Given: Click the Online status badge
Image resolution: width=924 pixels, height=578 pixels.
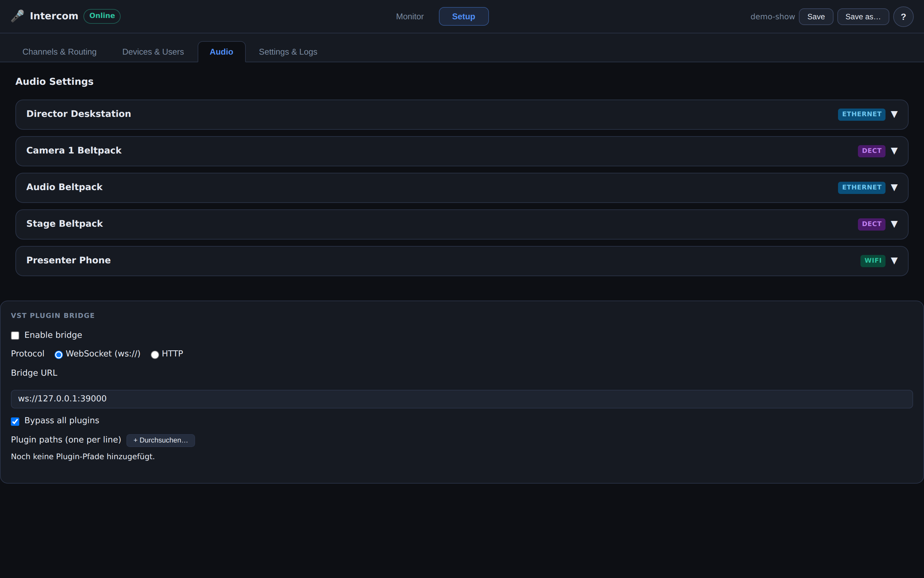Looking at the screenshot, I should click(x=102, y=16).
